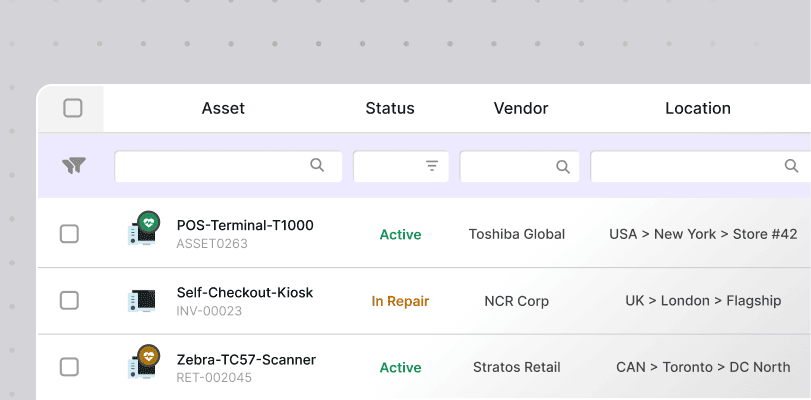The image size is (811, 400).
Task: Open Status filter options icon
Action: tap(432, 166)
